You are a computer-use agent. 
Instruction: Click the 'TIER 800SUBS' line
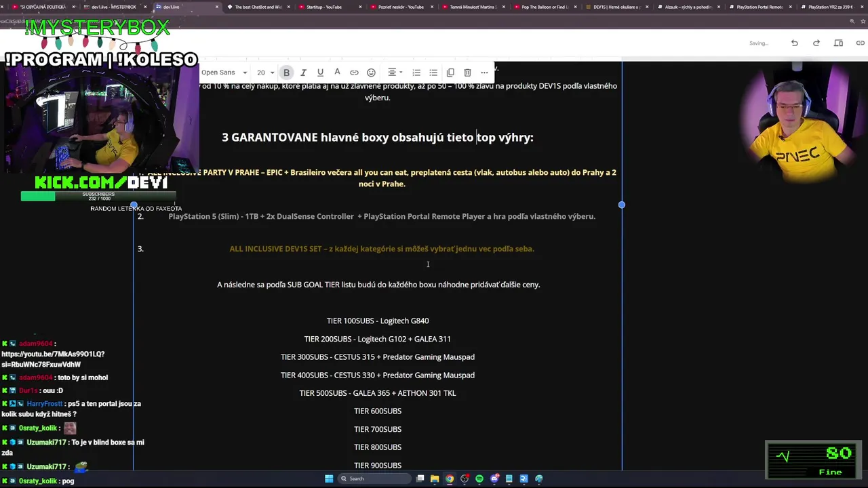tap(378, 447)
